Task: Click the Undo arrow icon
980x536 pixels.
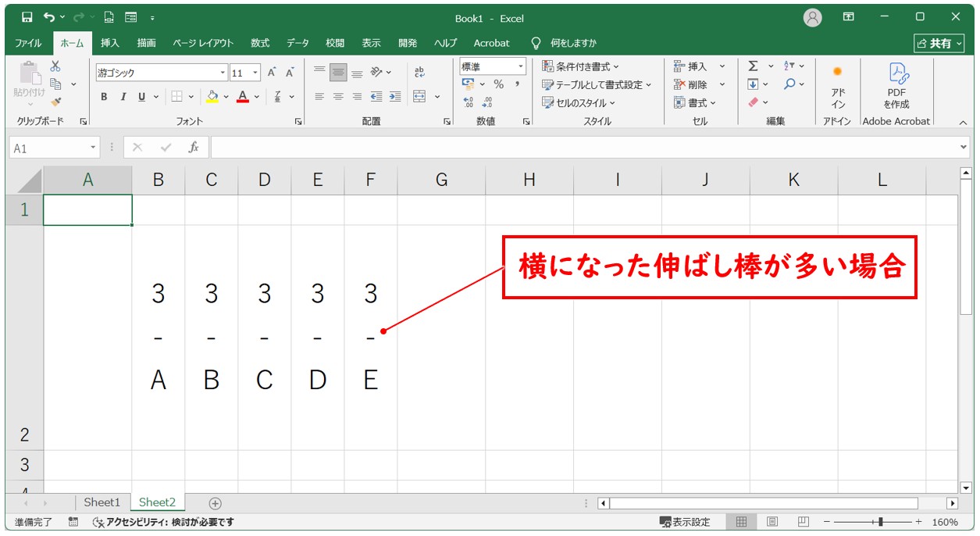Action: [50, 17]
